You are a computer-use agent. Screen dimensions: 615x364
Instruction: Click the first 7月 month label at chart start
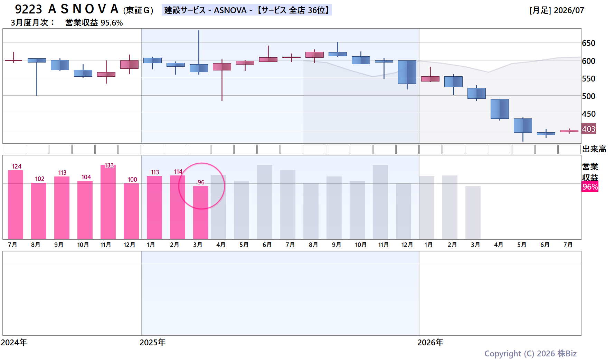click(12, 245)
